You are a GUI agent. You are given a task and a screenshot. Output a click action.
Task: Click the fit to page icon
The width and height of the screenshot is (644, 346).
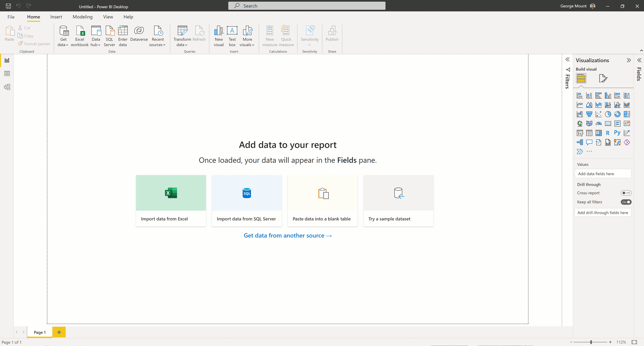coord(634,342)
